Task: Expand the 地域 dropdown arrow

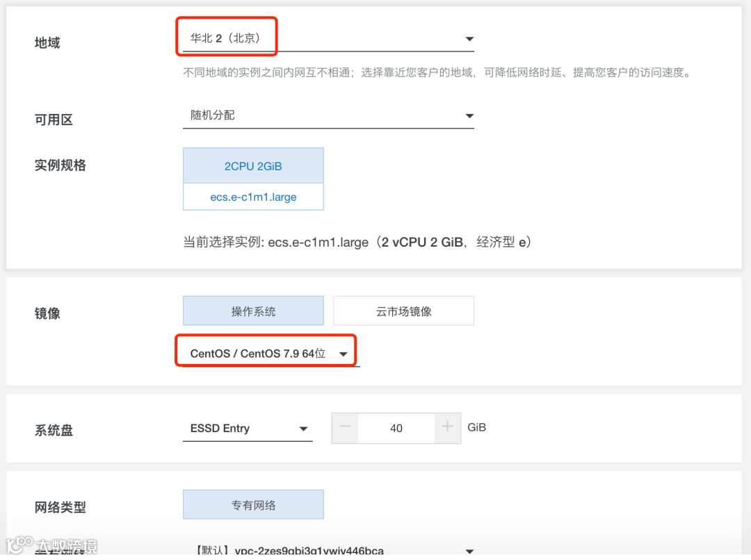Action: [x=469, y=39]
